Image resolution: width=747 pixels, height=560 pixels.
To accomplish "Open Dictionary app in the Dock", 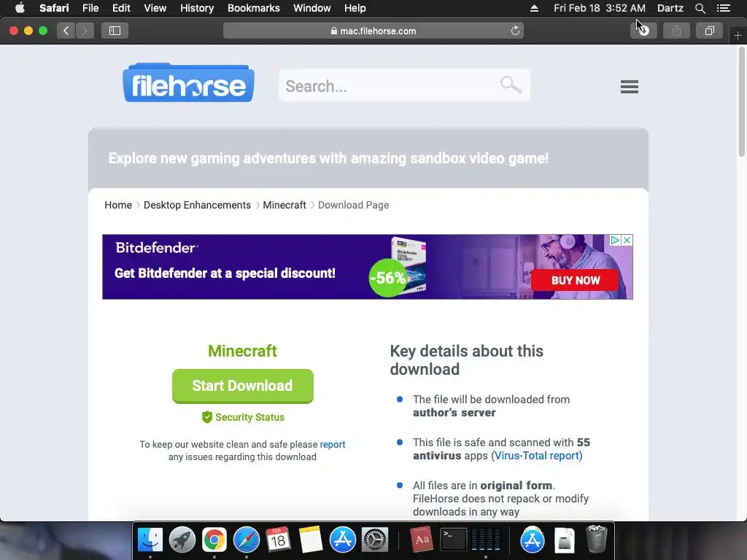I will click(421, 540).
